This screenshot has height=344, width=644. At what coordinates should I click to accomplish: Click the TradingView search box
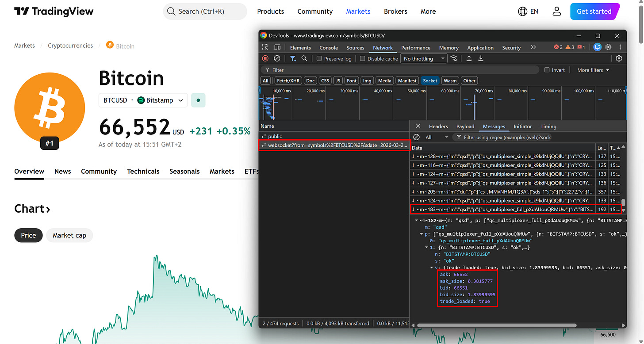click(x=205, y=11)
